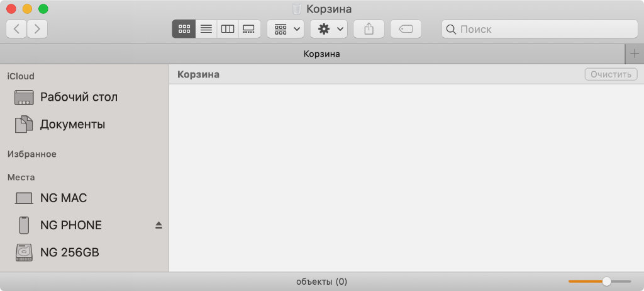
Task: Select NG MAC in the sidebar
Action: click(x=63, y=198)
